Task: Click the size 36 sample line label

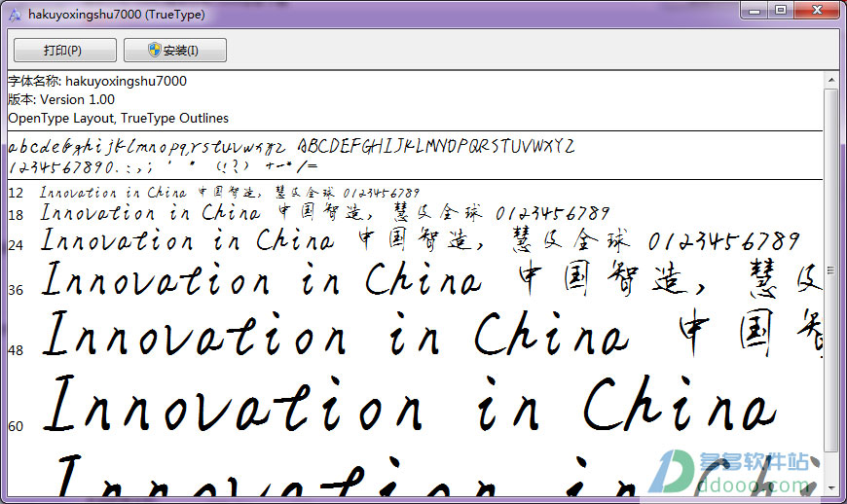Action: pyautogui.click(x=16, y=290)
